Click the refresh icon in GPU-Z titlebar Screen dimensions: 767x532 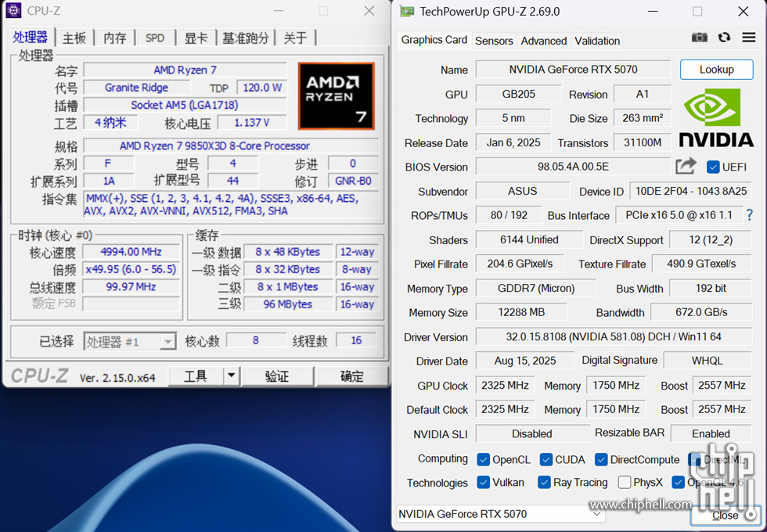point(724,37)
